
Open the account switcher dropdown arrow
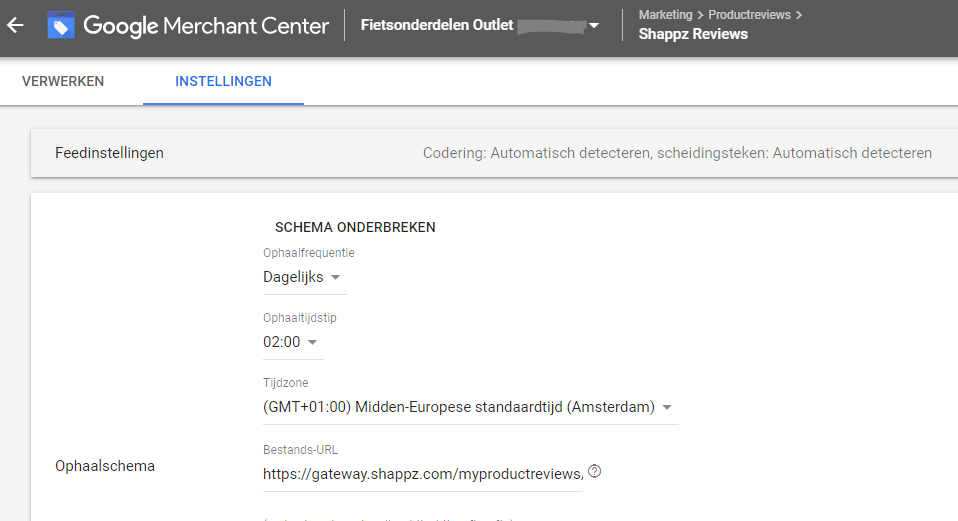coord(594,26)
